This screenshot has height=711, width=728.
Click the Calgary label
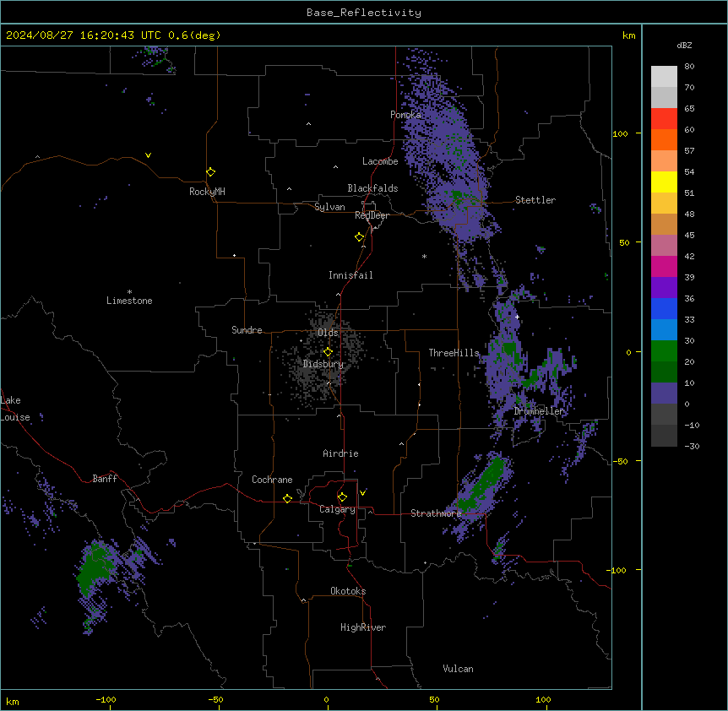pyautogui.click(x=337, y=509)
